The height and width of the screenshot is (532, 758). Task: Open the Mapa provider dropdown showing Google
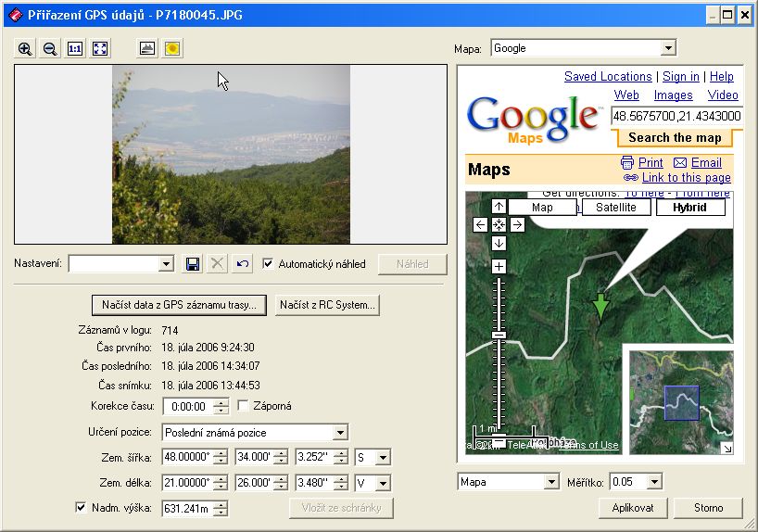pos(669,48)
